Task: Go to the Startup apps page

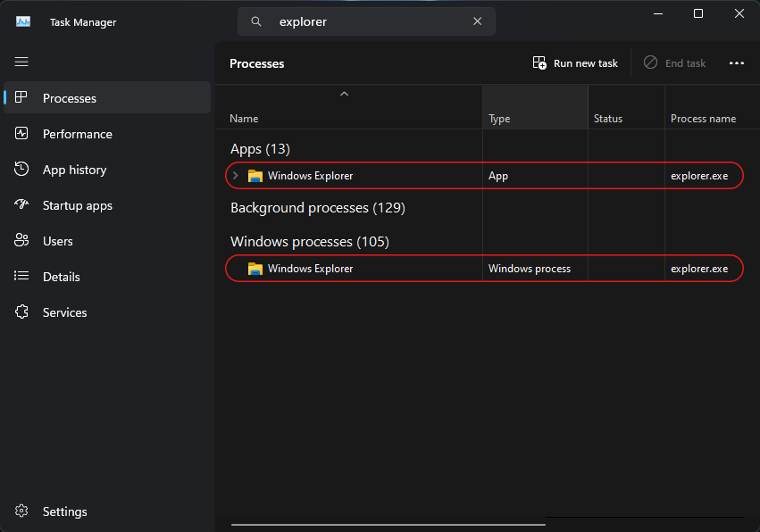Action: coord(107,205)
